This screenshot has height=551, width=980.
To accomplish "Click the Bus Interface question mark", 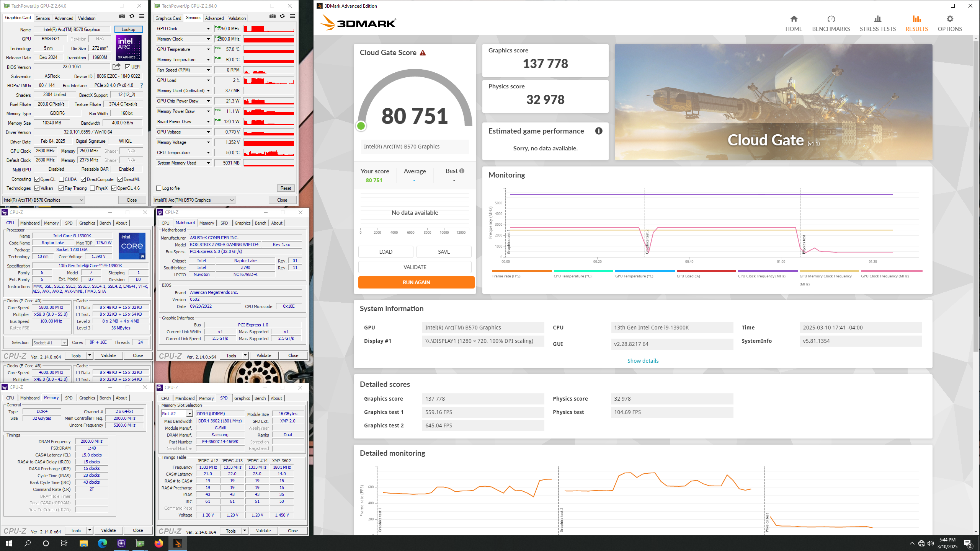I will (x=142, y=85).
